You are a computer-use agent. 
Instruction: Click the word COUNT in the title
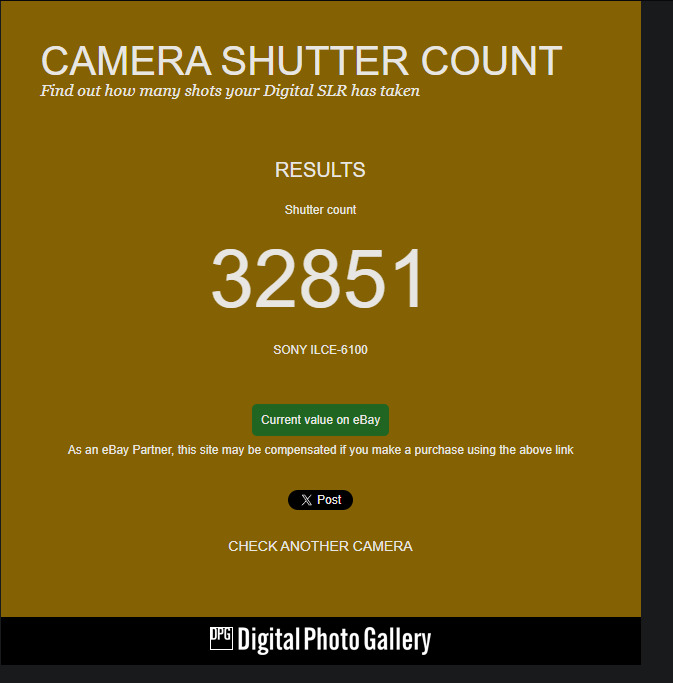click(x=491, y=61)
